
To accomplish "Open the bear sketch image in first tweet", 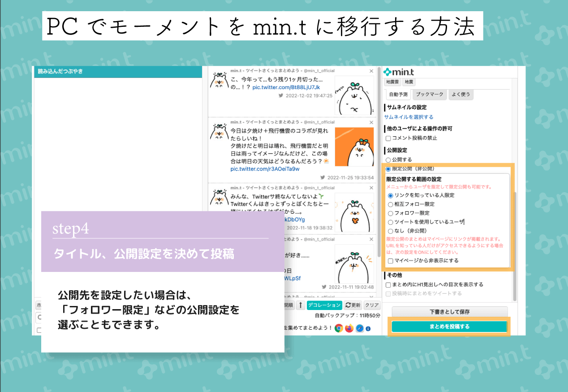I will click(x=354, y=95).
